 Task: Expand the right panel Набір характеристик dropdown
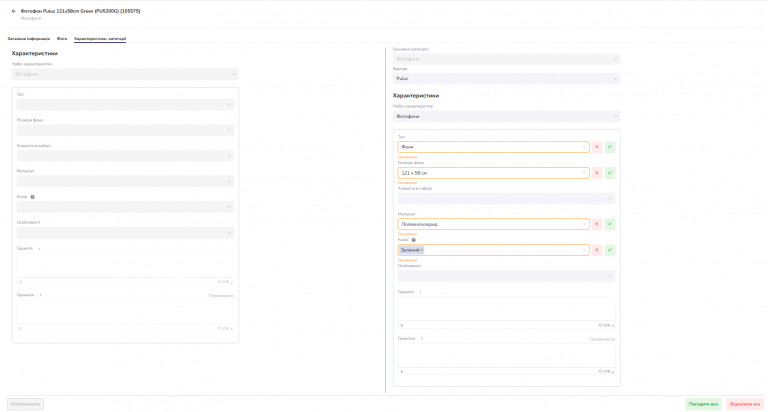[506, 117]
